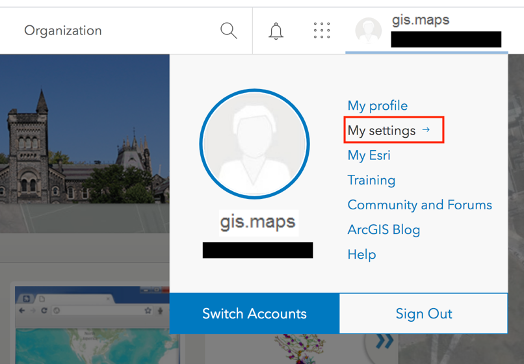This screenshot has height=364, width=524.
Task: Open the notifications bell
Action: click(276, 31)
